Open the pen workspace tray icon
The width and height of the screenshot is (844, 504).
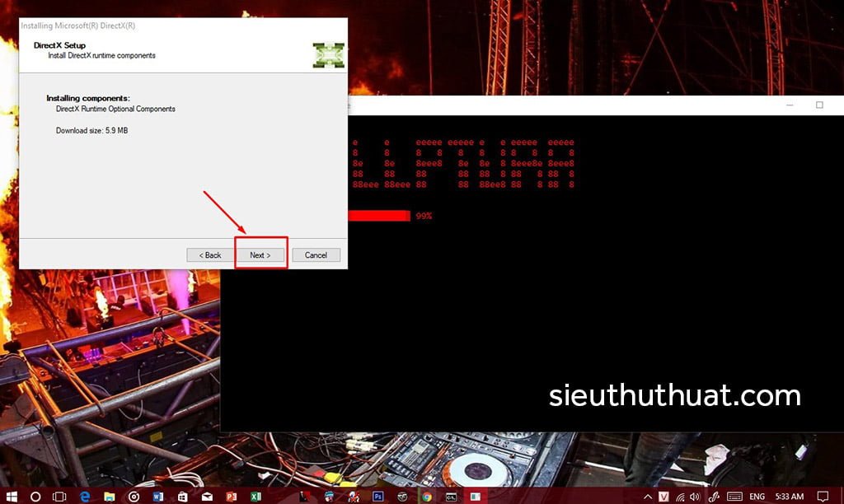pyautogui.click(x=715, y=497)
